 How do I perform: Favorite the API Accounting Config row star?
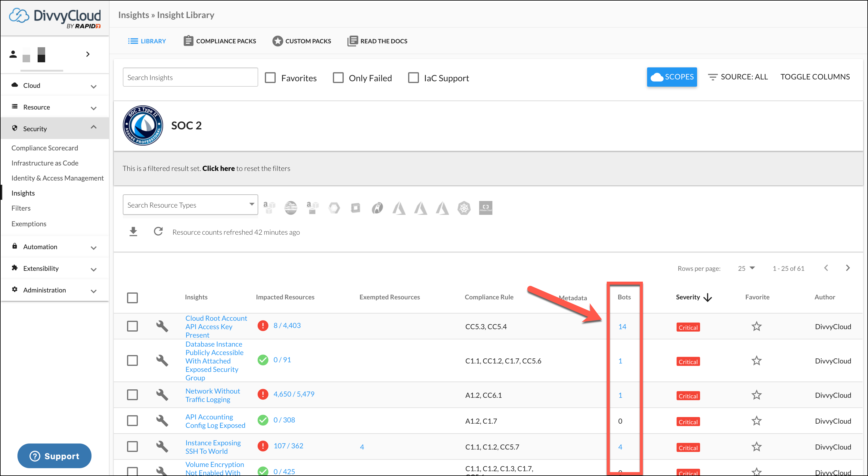tap(756, 421)
